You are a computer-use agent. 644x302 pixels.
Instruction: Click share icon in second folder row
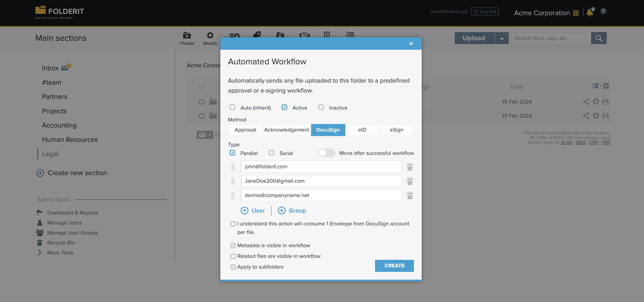pos(586,116)
